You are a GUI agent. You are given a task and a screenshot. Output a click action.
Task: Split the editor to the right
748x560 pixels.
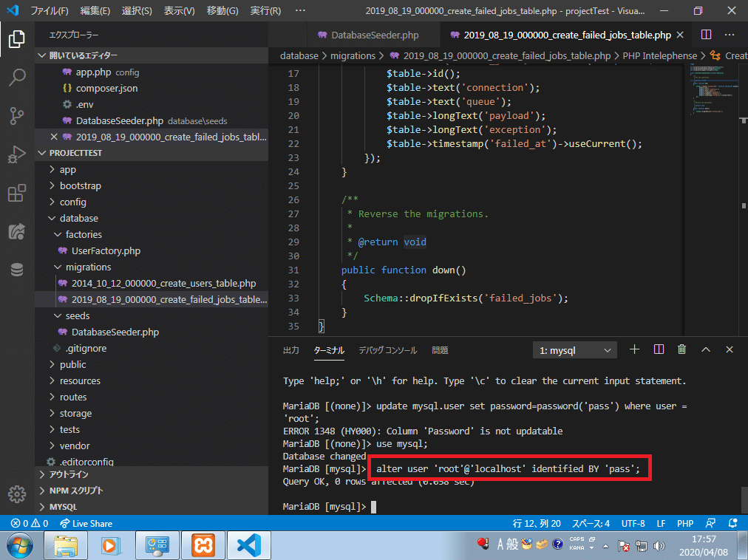click(706, 35)
